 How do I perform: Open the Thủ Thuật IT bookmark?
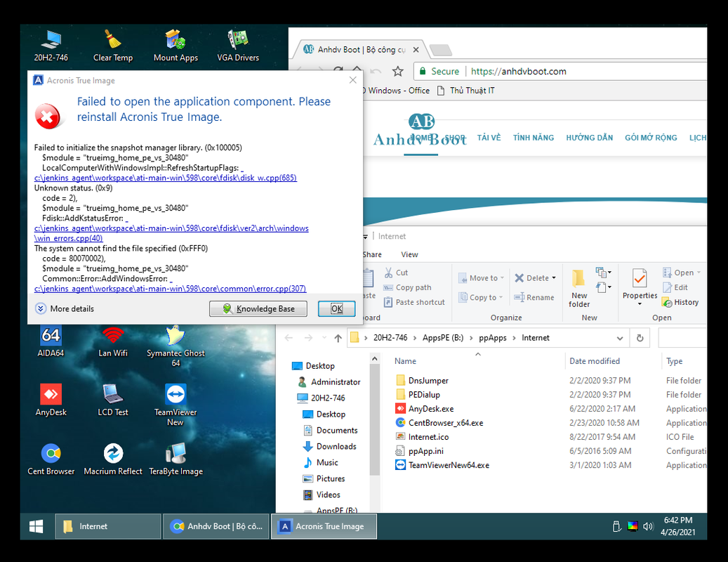[x=465, y=91]
